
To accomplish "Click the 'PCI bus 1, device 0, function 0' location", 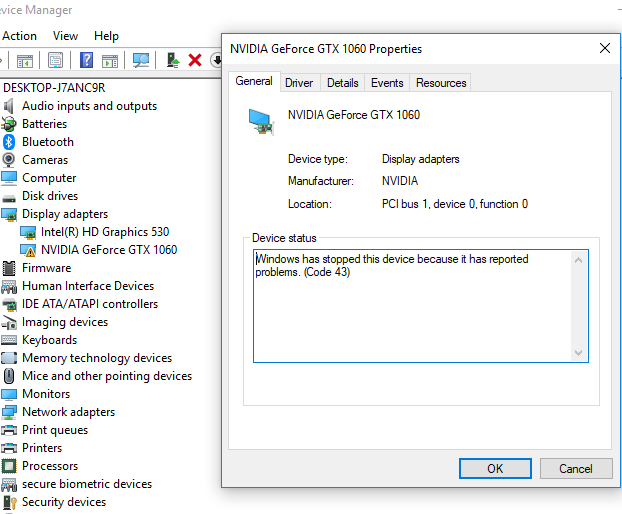I will pyautogui.click(x=455, y=204).
